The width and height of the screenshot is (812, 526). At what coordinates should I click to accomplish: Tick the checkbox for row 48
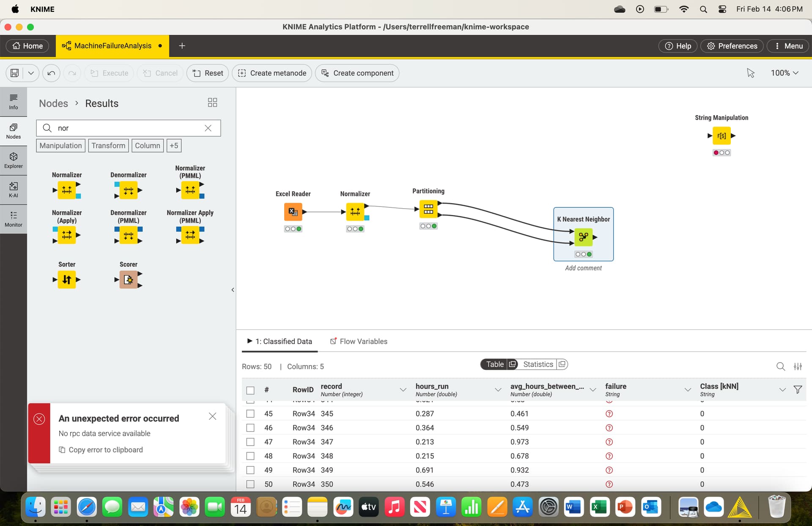[250, 456]
